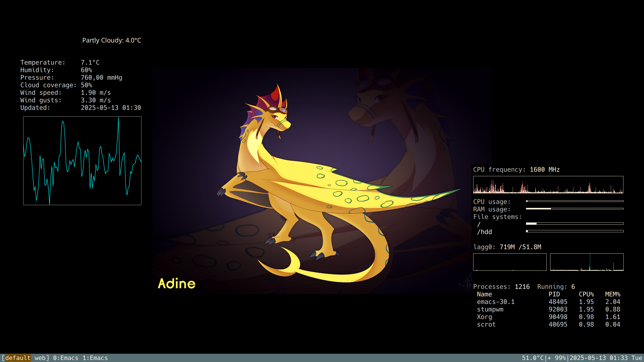This screenshot has height=362, width=644.
Task: Click the lagg0 download traffic graph
Action: (510, 262)
